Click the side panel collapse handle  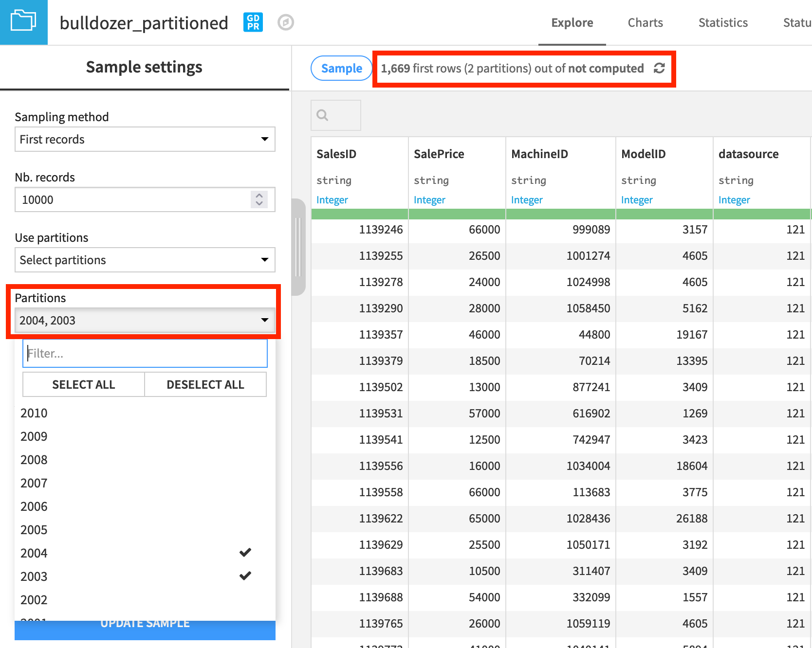click(x=298, y=247)
